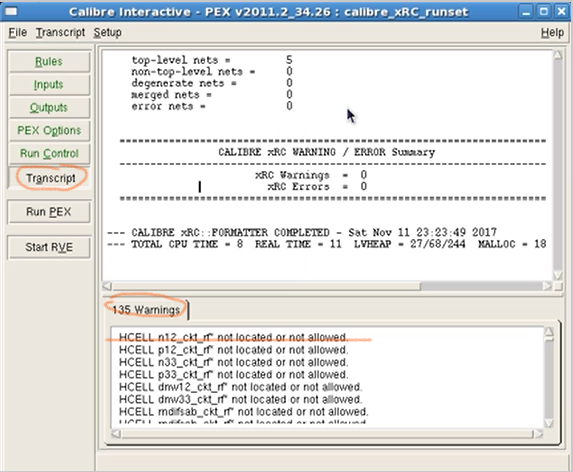This screenshot has height=472, width=573.
Task: Click transcript vertical scrollbar down arrow
Action: tap(558, 275)
